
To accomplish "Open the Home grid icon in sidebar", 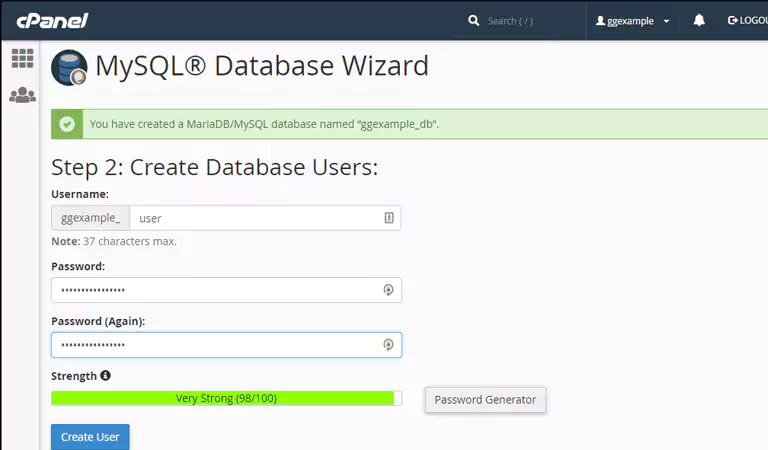I will pyautogui.click(x=22, y=58).
